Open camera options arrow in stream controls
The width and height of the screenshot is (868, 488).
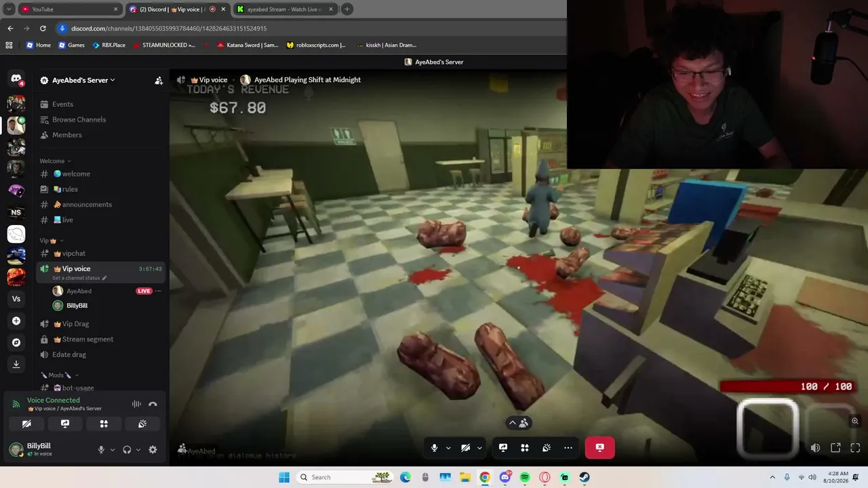point(479,447)
